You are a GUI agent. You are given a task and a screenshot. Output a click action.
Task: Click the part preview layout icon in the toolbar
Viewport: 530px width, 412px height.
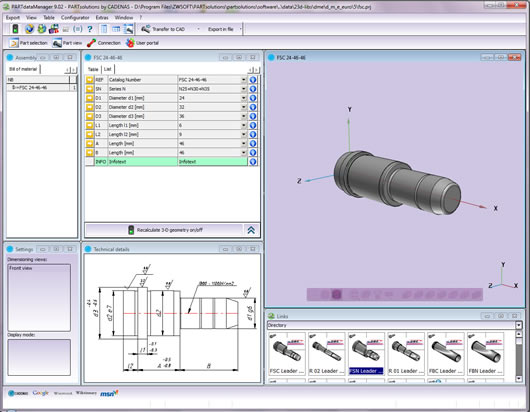click(x=128, y=29)
